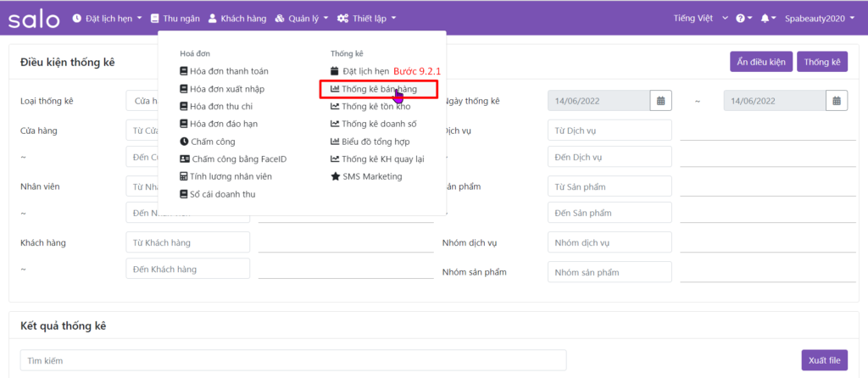This screenshot has width=868, height=378.
Task: Go to Khách hàng page
Action: click(237, 19)
